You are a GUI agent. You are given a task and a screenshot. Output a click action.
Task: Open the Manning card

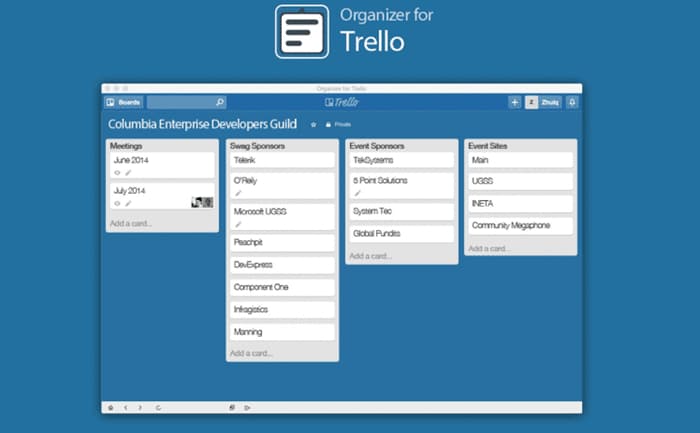(282, 332)
